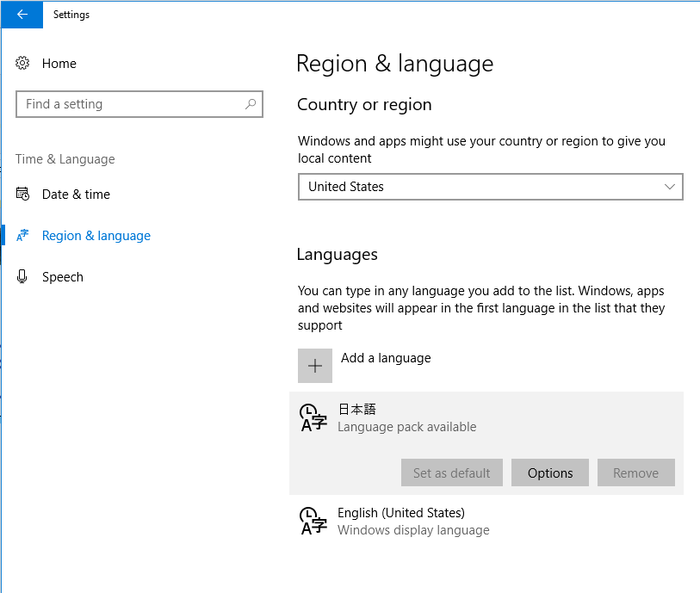Open the United States country dropdown
The width and height of the screenshot is (700, 593).
click(491, 187)
